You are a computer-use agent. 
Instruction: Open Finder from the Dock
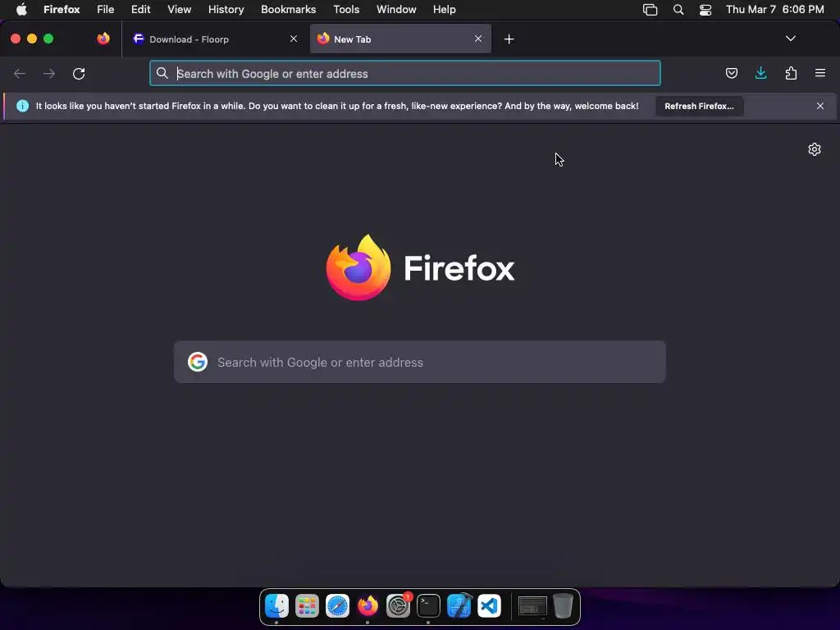pos(277,606)
